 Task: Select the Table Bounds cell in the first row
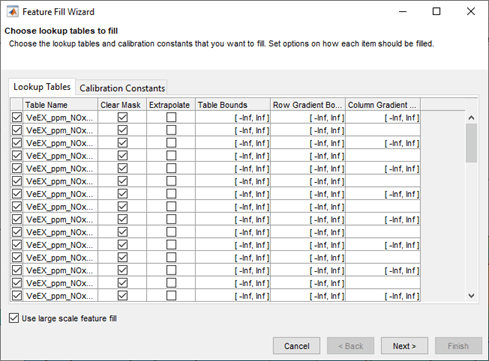(x=233, y=117)
